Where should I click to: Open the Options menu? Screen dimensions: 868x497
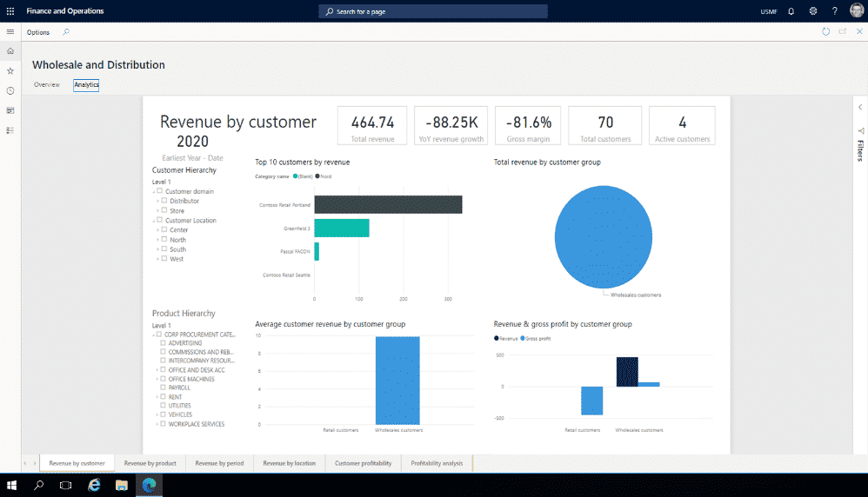(38, 32)
